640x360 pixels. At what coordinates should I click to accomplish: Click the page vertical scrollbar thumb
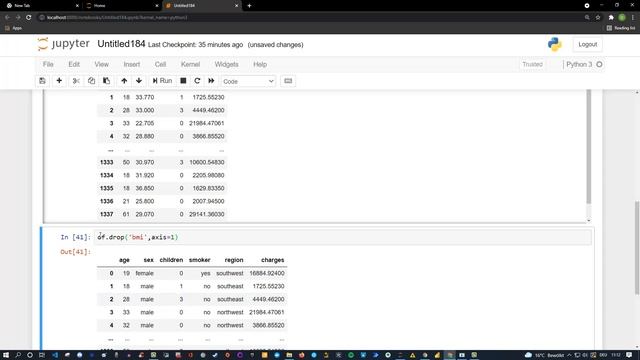pyautogui.click(x=637, y=247)
